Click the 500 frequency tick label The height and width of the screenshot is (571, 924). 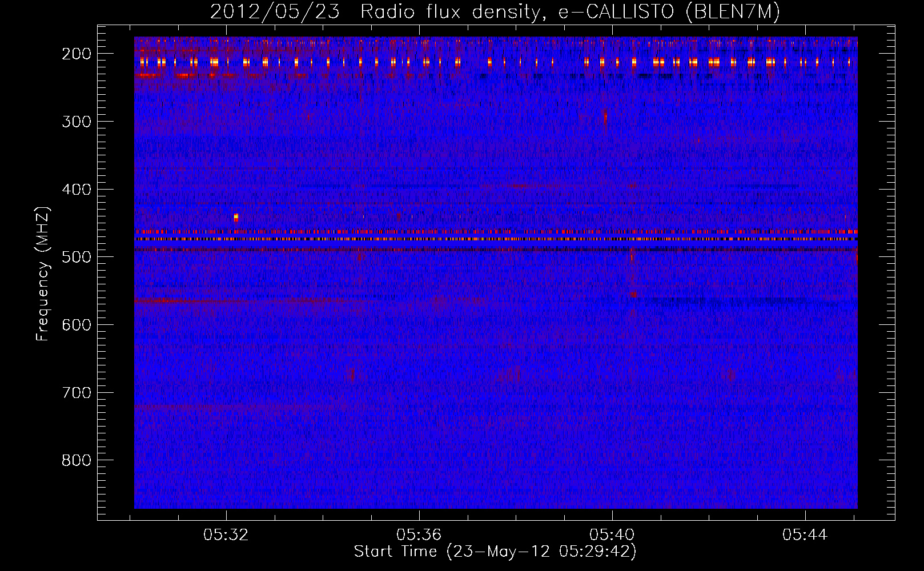(77, 257)
